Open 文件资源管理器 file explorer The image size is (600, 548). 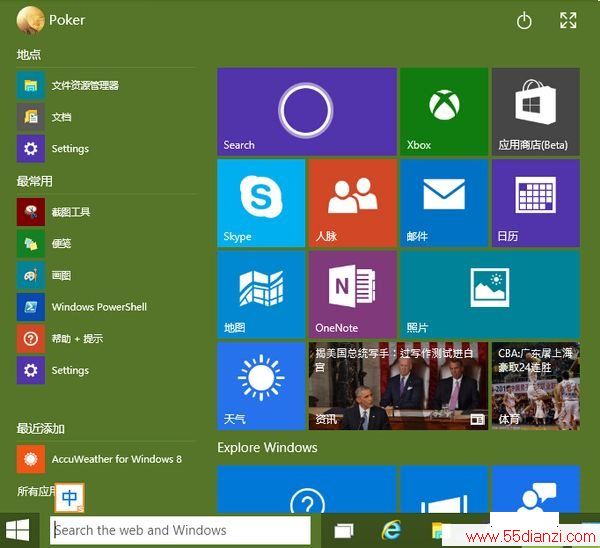click(106, 85)
